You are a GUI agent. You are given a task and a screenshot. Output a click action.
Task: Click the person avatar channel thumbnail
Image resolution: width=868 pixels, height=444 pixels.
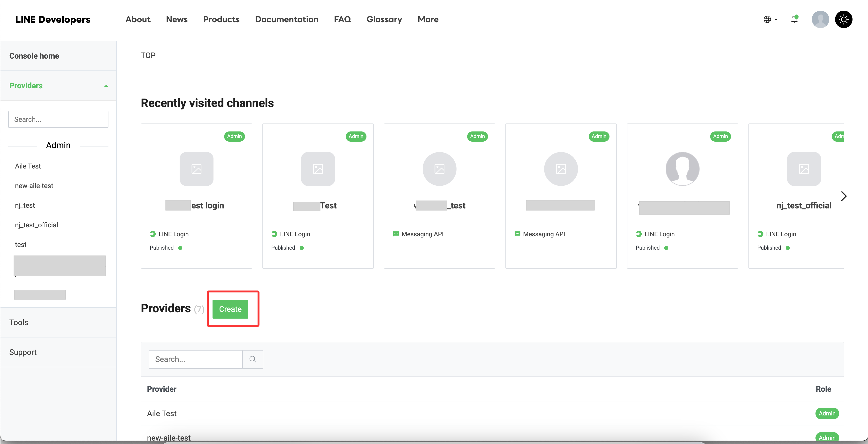pos(682,168)
